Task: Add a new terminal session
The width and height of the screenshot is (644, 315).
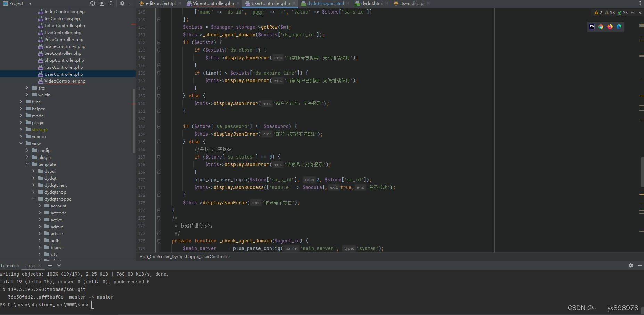Action: [50, 265]
